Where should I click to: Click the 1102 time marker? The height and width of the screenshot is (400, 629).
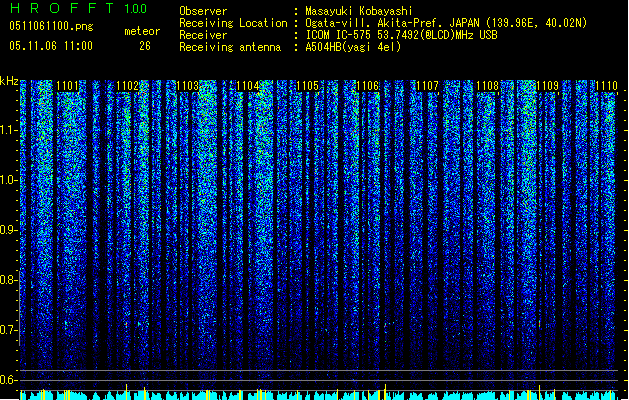[127, 86]
